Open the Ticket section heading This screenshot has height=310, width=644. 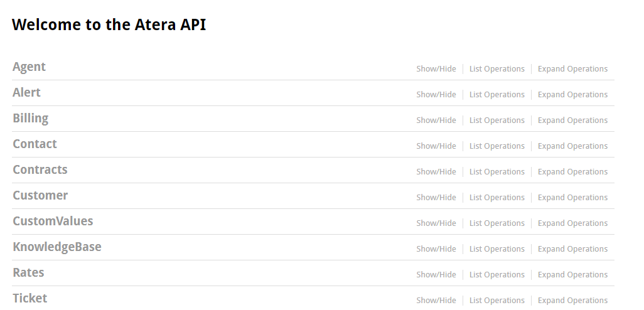point(30,298)
